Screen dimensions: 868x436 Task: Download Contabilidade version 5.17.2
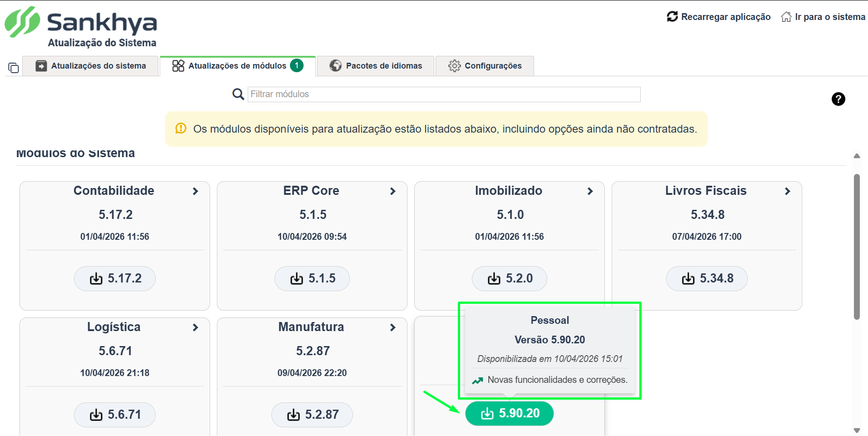pos(115,278)
